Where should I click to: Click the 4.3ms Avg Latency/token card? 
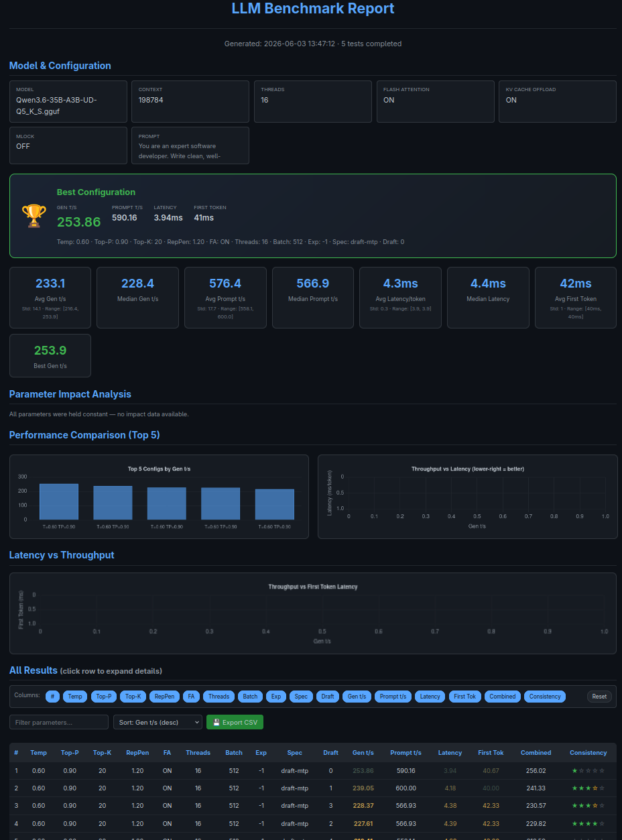(x=400, y=298)
